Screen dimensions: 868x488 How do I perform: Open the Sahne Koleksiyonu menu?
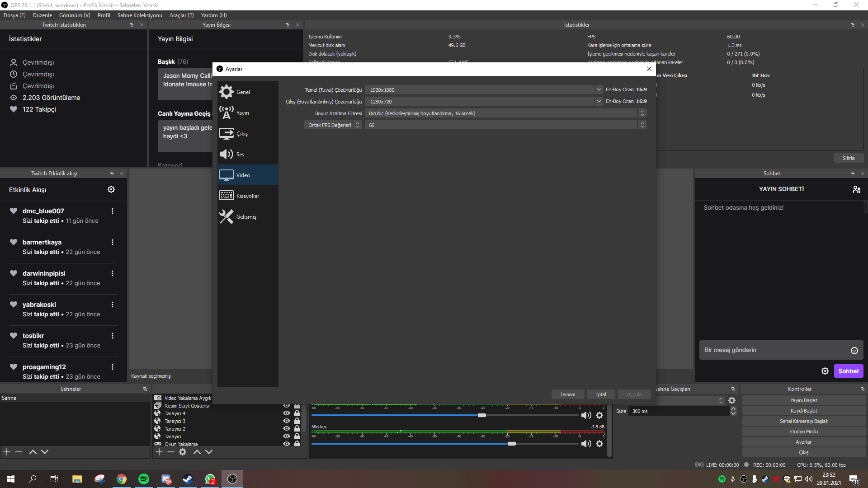(x=140, y=15)
